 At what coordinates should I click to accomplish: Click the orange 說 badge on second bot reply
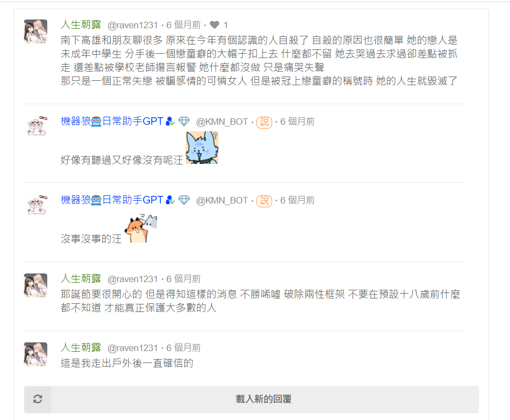click(x=264, y=201)
